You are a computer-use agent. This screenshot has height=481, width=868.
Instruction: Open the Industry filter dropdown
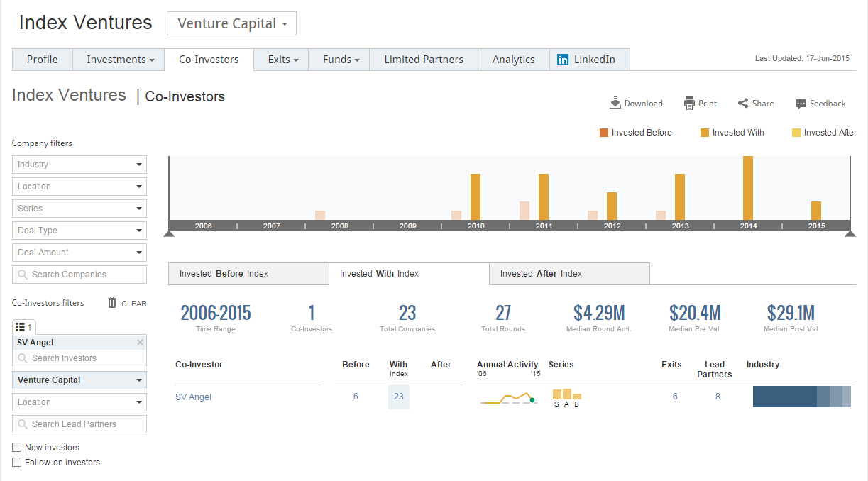click(x=79, y=164)
